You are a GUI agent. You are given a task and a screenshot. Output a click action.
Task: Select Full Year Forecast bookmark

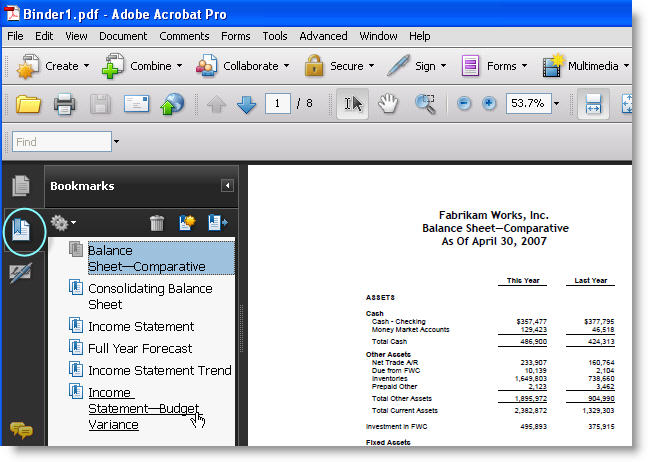coord(140,348)
